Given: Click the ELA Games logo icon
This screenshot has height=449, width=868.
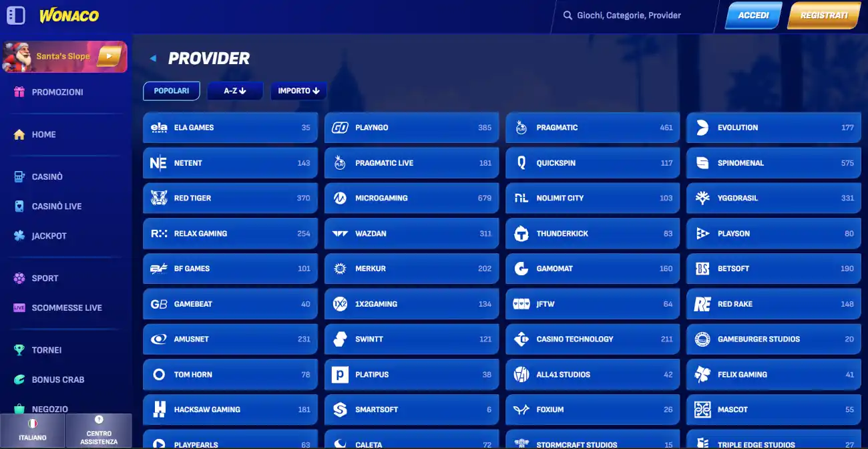Looking at the screenshot, I should 159,128.
